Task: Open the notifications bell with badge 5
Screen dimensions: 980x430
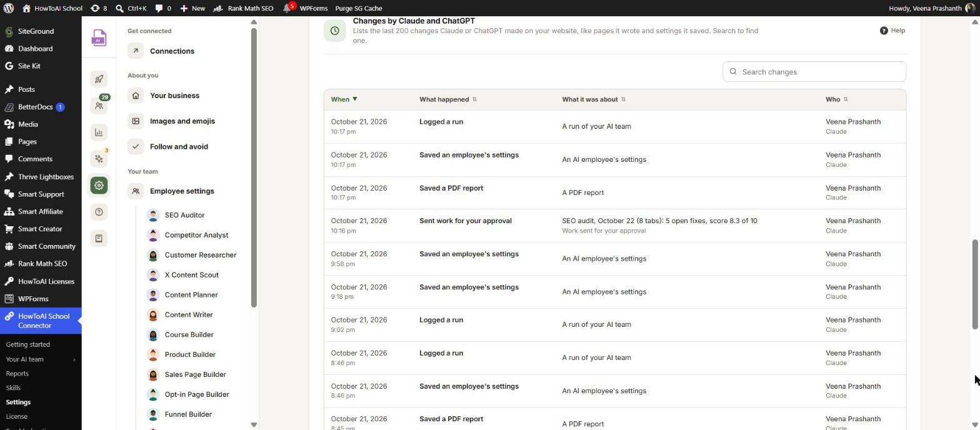Action: (288, 8)
